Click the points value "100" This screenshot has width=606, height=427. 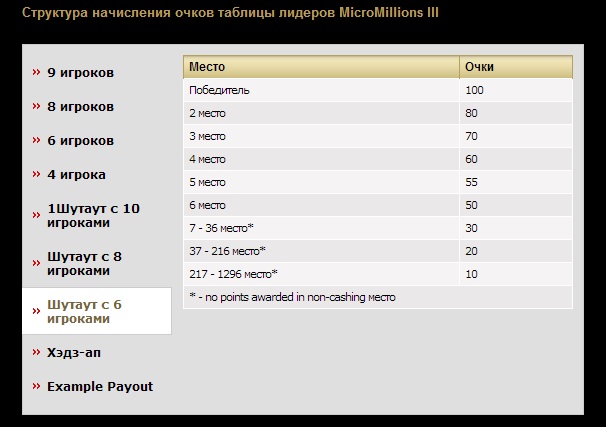474,90
